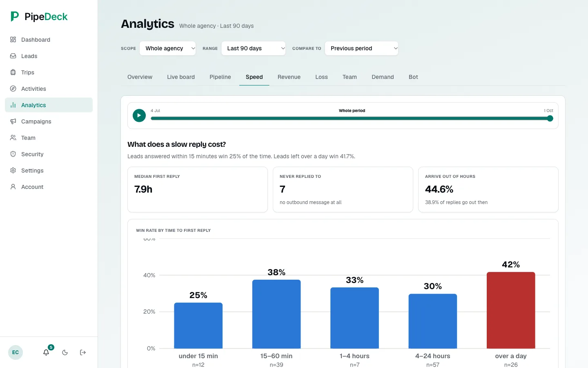The image size is (588, 368).
Task: Open notifications bell with 5 badge
Action: (x=47, y=352)
